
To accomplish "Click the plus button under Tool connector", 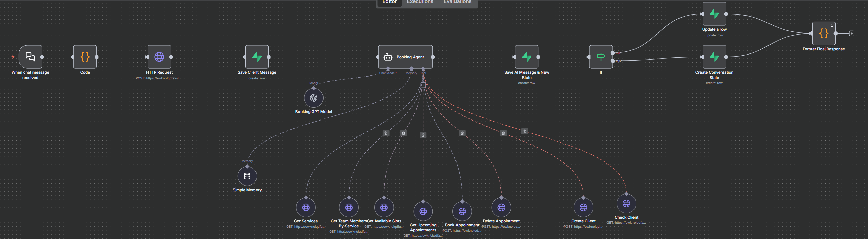I will (423, 85).
